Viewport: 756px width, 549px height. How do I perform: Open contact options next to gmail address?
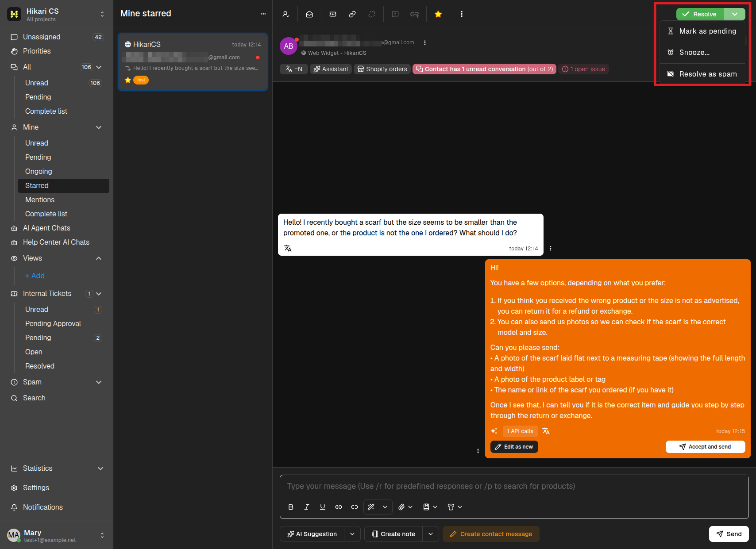click(425, 42)
